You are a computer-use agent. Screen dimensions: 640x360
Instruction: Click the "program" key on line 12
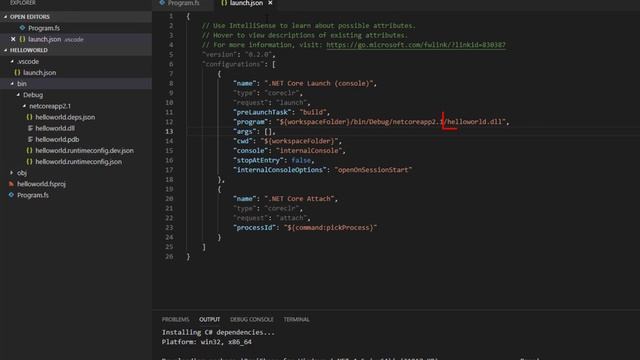pos(251,122)
